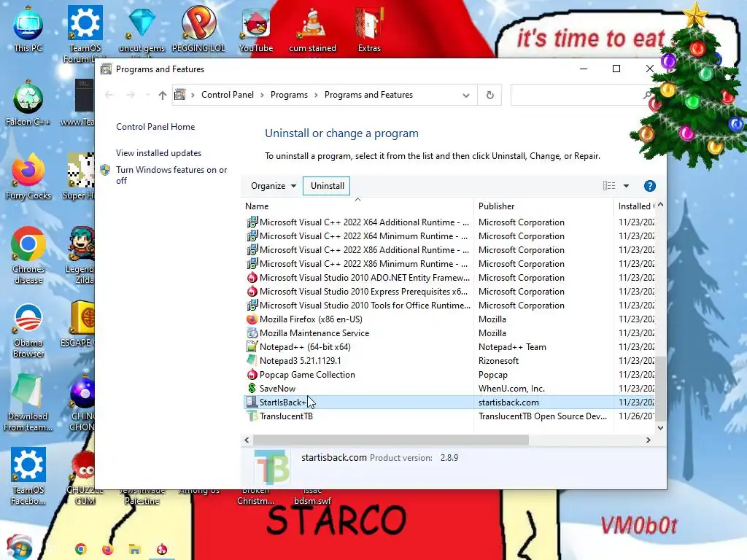Open Firefox from the taskbar
This screenshot has width=747, height=560.
coord(108,549)
